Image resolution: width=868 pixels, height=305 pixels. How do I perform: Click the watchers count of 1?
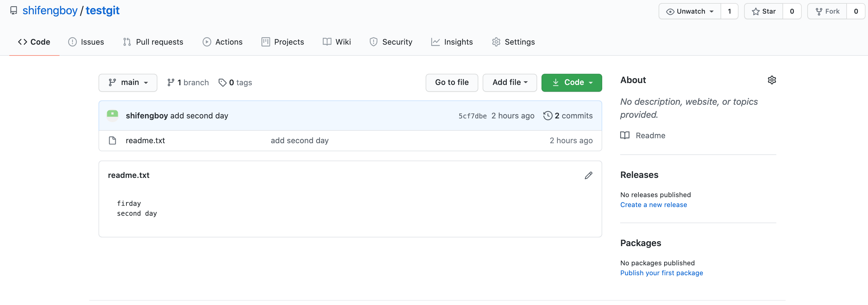730,11
